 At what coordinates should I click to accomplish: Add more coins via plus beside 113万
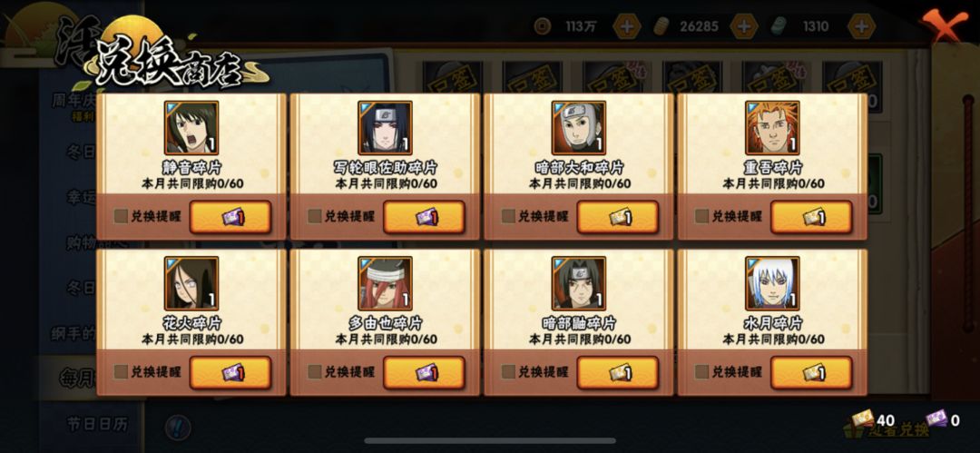point(625,26)
